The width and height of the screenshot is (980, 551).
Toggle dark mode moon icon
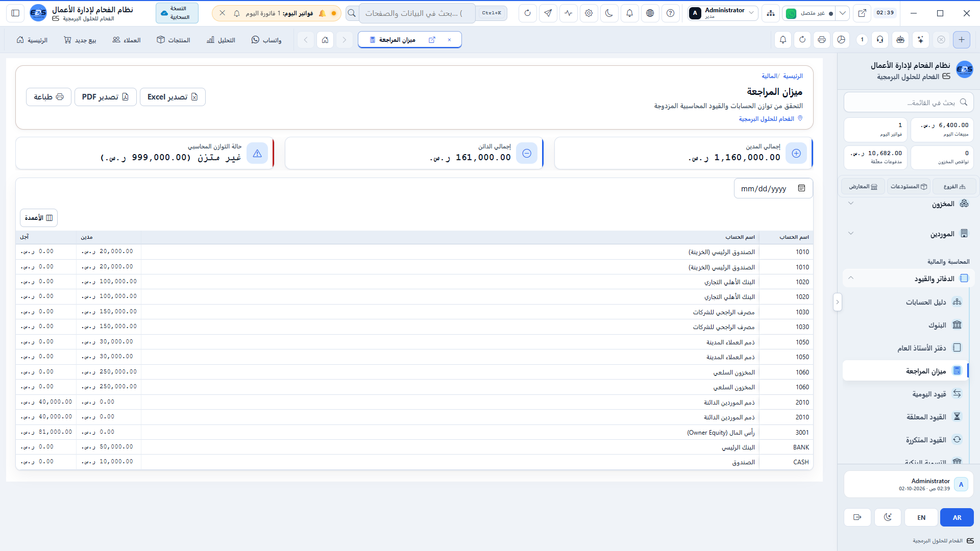[609, 13]
